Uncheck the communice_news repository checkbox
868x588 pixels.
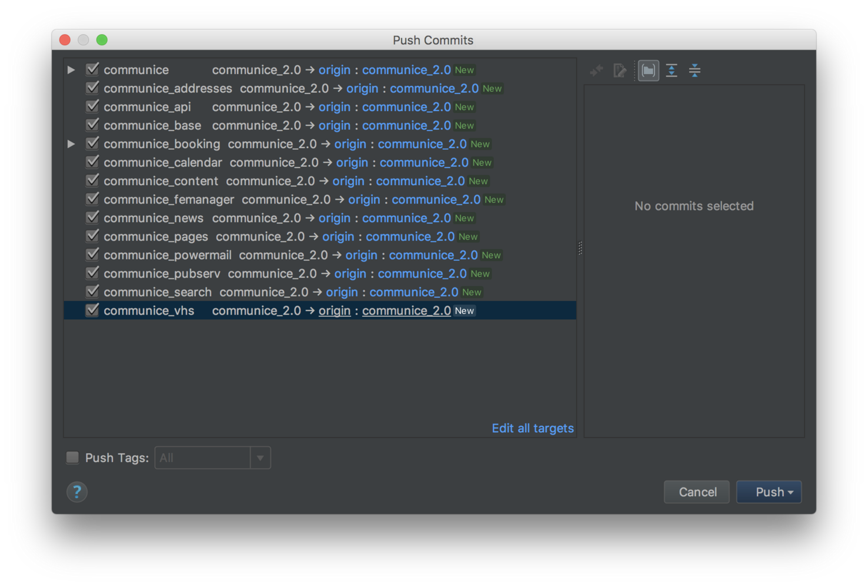(x=92, y=218)
